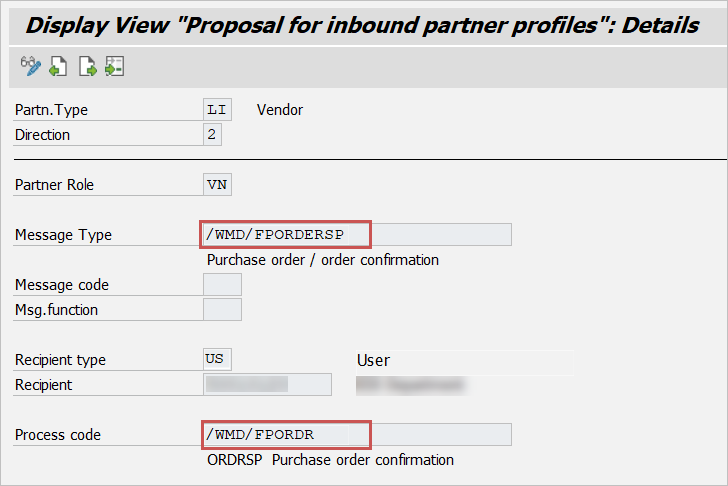Viewport: 728px width, 486px height.
Task: Focus the Process code field /WMD/FPORDR
Action: (286, 435)
